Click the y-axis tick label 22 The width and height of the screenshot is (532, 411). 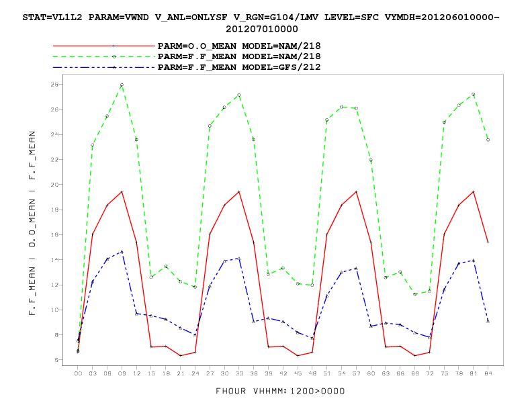[x=54, y=159]
